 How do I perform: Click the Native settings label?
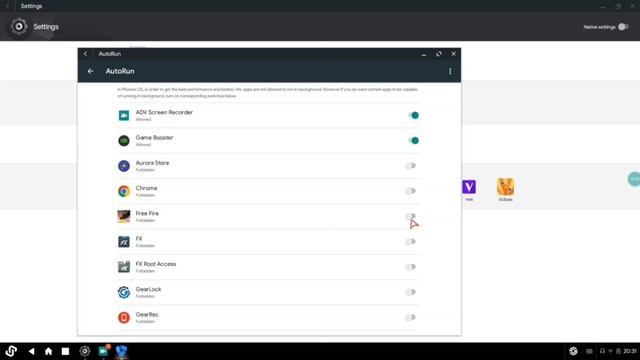[x=599, y=27]
